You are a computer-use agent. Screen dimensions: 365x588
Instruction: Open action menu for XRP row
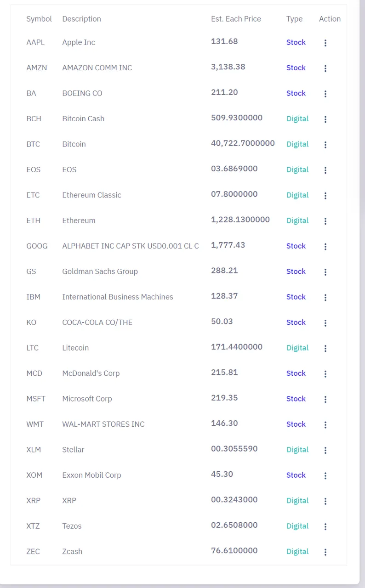pos(325,502)
